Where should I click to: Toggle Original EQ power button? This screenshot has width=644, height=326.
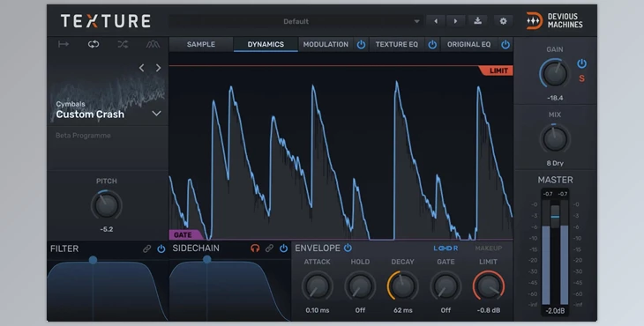[505, 44]
